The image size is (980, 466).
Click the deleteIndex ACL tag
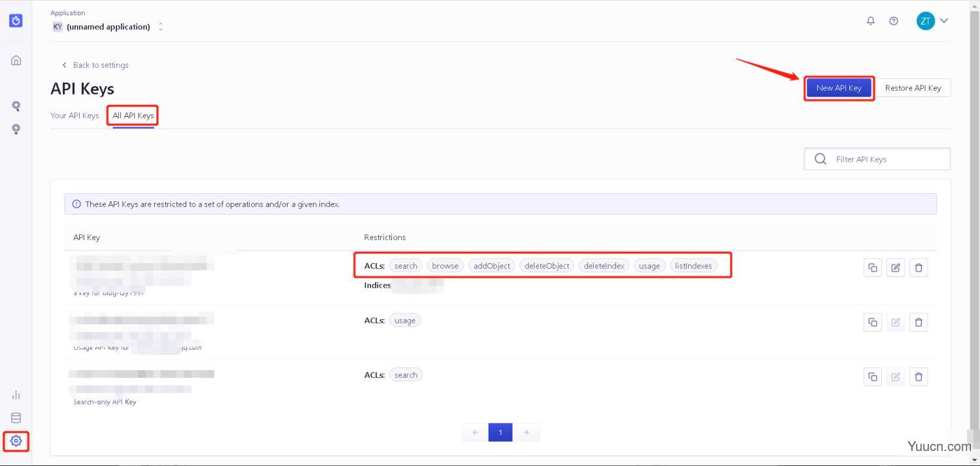[604, 266]
